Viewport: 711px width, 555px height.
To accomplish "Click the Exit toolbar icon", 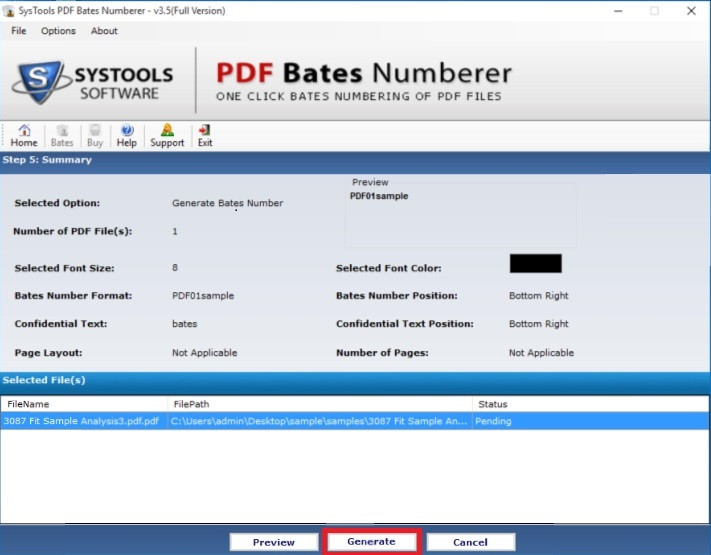I will click(205, 136).
